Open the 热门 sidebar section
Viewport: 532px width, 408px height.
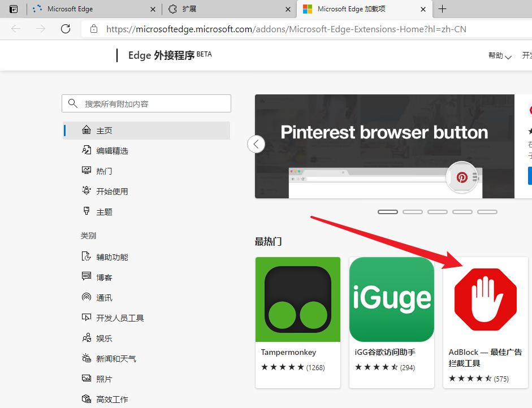(104, 171)
